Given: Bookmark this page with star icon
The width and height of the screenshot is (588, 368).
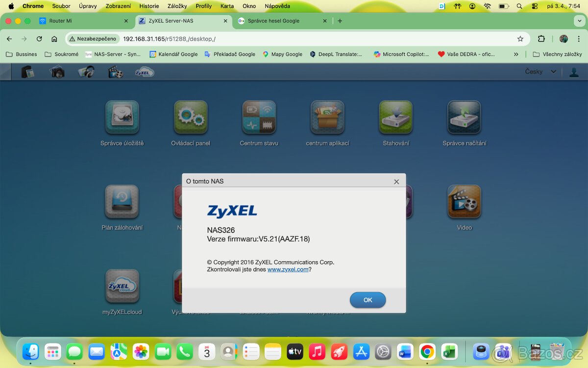Looking at the screenshot, I should click(x=520, y=39).
